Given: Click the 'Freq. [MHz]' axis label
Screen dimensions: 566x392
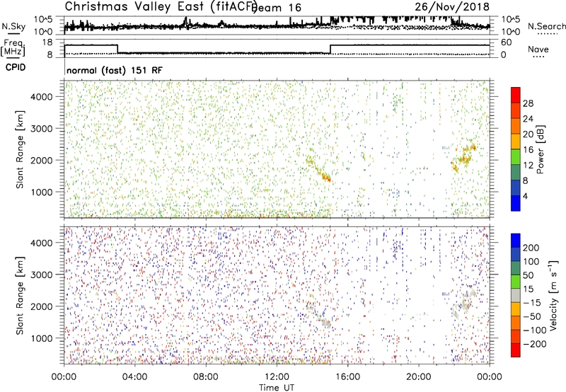Looking at the screenshot, I should click(x=13, y=47).
